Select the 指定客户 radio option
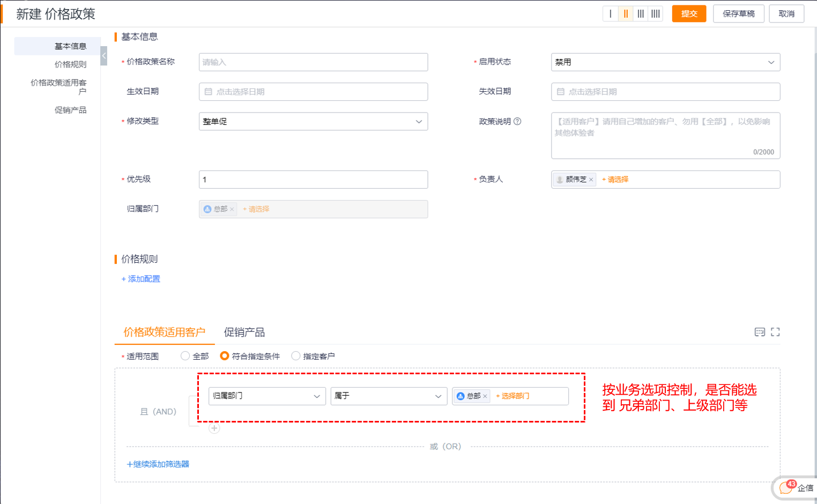817x504 pixels. (x=295, y=356)
